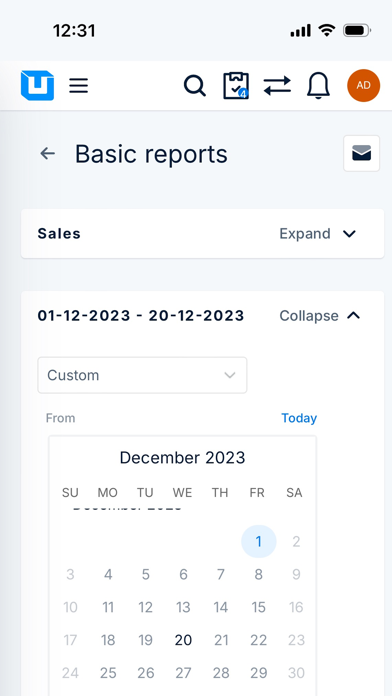The image size is (392, 696).
Task: Pick December 8 in the calendar
Action: pos(258,574)
